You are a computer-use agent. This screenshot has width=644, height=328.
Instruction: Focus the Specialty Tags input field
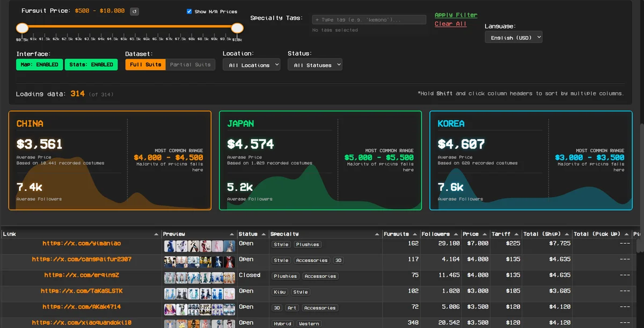(369, 20)
